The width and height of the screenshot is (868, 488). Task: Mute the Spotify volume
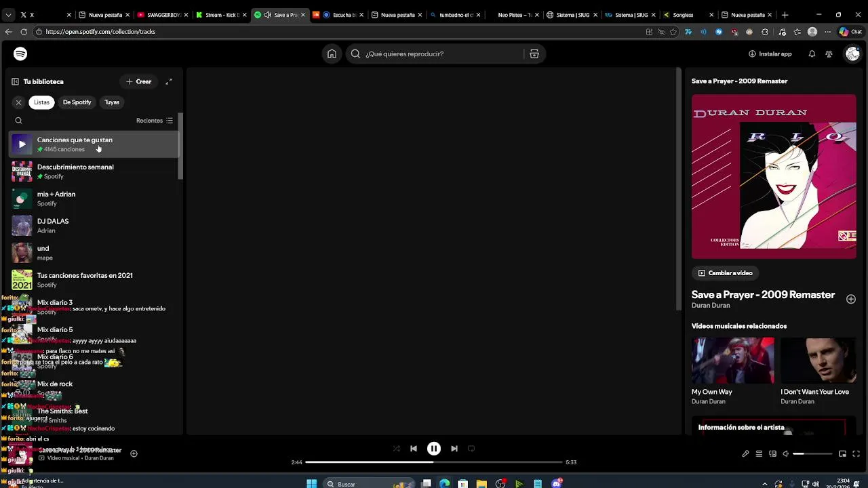click(786, 454)
